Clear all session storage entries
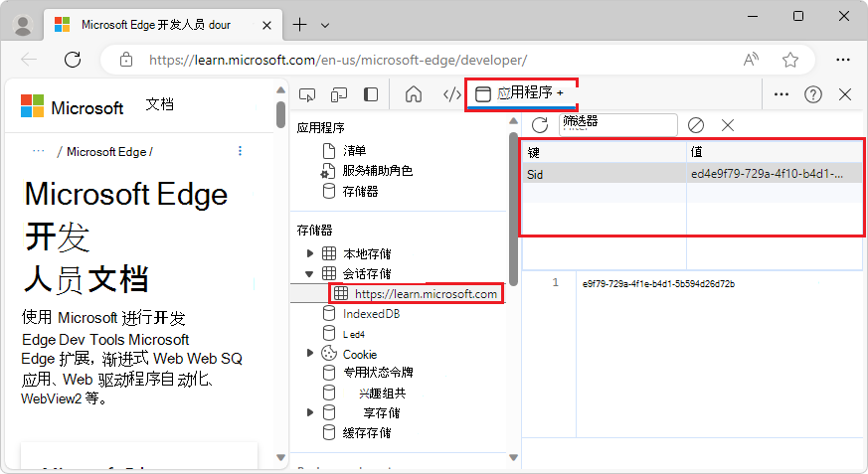 click(x=696, y=125)
